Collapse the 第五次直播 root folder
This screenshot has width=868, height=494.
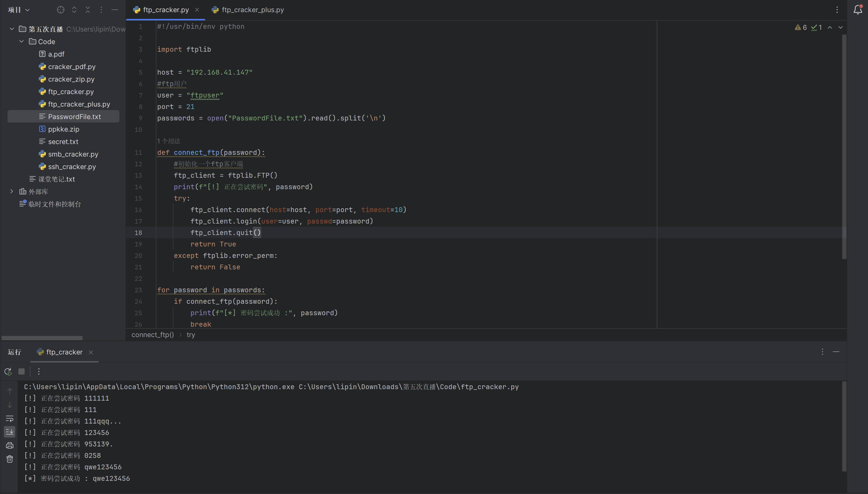12,29
